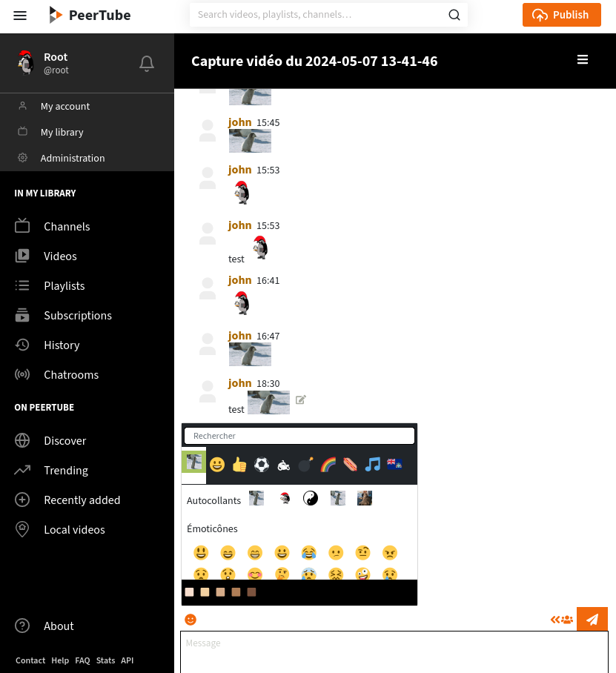This screenshot has width=616, height=673.
Task: Select the music note emoji category
Action: click(x=373, y=465)
